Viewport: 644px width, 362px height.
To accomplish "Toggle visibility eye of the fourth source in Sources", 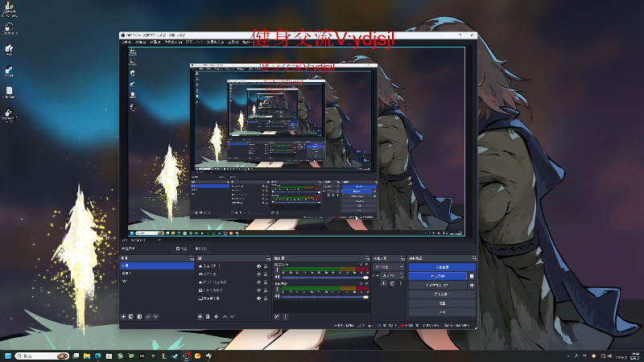I will pos(258,290).
